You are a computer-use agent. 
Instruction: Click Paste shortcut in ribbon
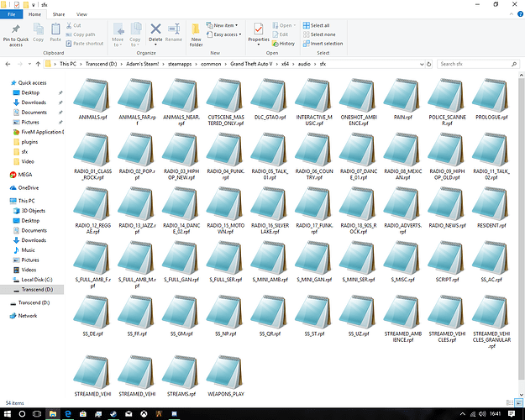(85, 44)
